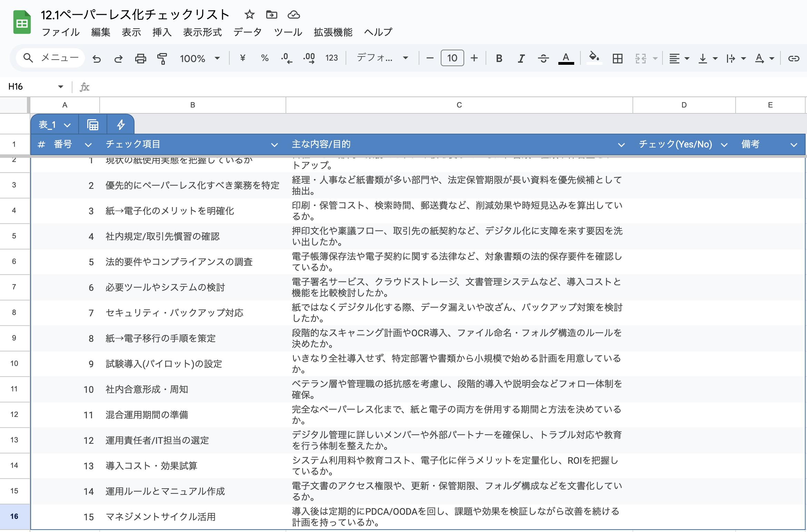Viewport: 807px width, 532px height.
Task: Expand the チェック項目 column filter dropdown
Action: tap(275, 145)
